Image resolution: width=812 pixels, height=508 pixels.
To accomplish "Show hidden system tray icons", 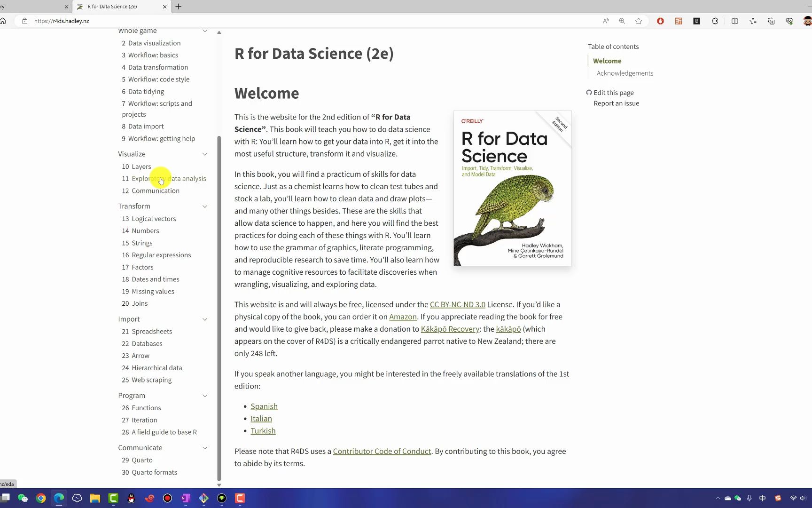I will 718,498.
